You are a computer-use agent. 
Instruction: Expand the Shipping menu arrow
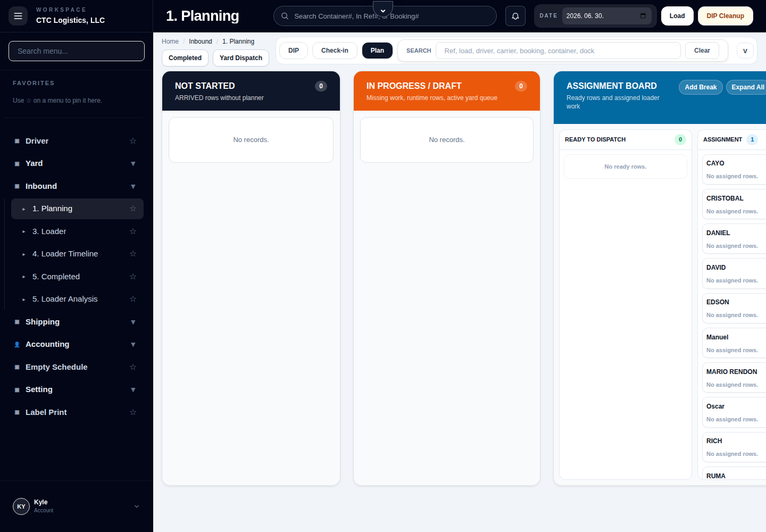click(x=133, y=322)
